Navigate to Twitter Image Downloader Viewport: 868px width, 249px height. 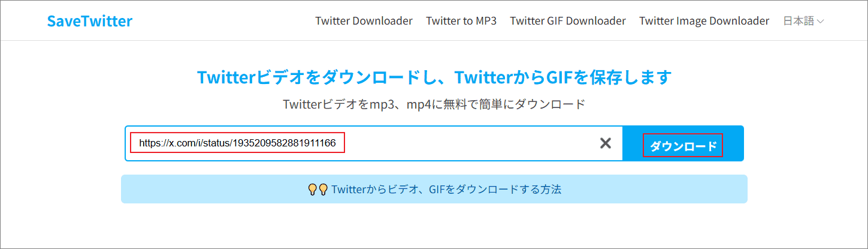[x=704, y=21]
